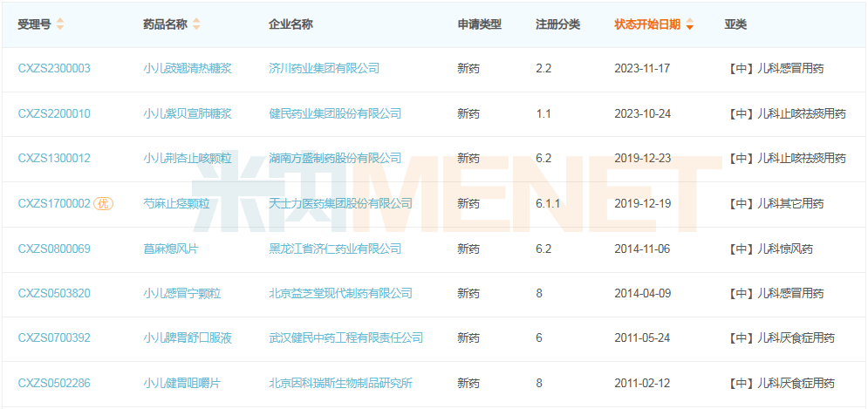Open company 黑龙江省济仁药业有限公司
The image size is (868, 409).
click(x=335, y=249)
